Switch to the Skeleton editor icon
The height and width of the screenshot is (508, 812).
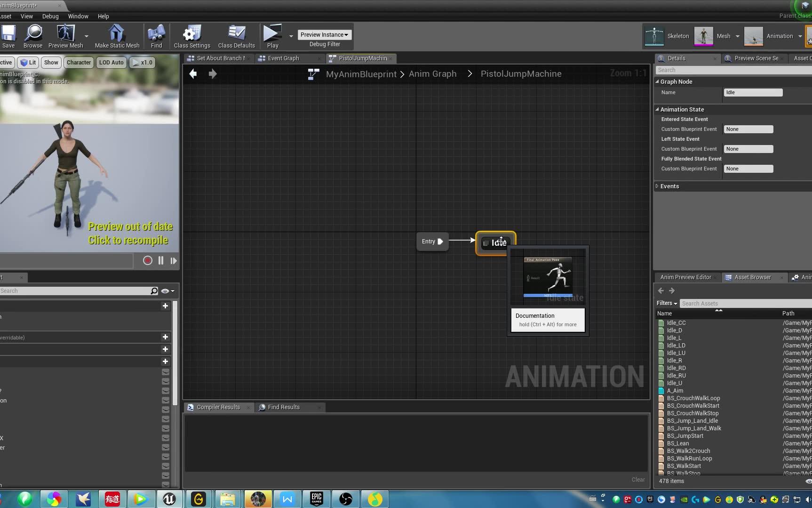tap(654, 36)
